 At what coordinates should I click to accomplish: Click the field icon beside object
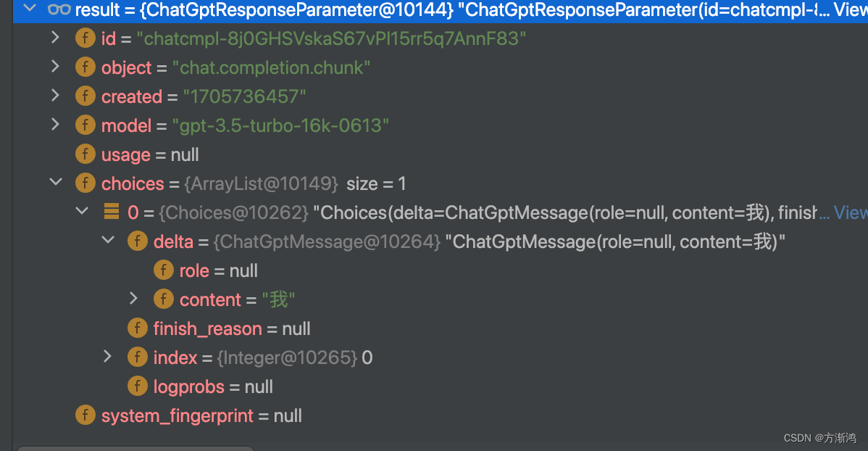coord(85,67)
